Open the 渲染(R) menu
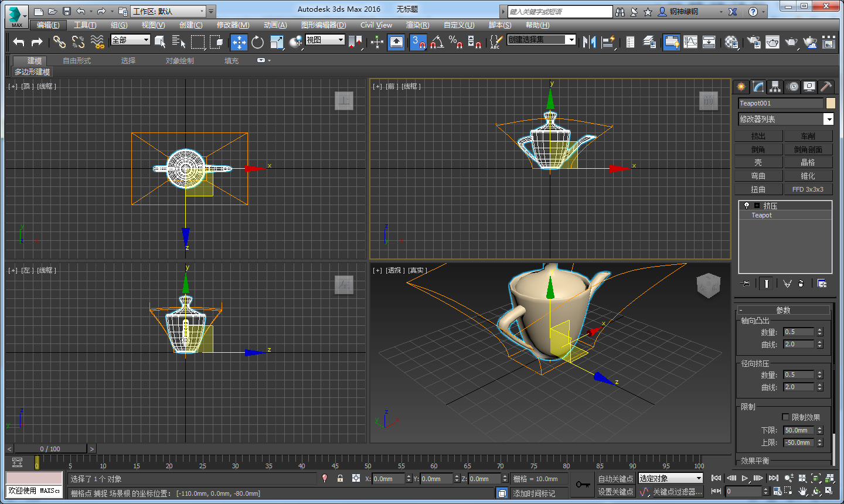 pyautogui.click(x=417, y=25)
